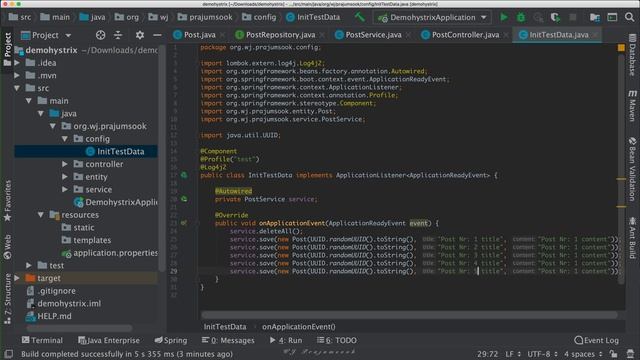Viewport: 640px width, 360px height.
Task: Open the Event Log
Action: click(596, 340)
